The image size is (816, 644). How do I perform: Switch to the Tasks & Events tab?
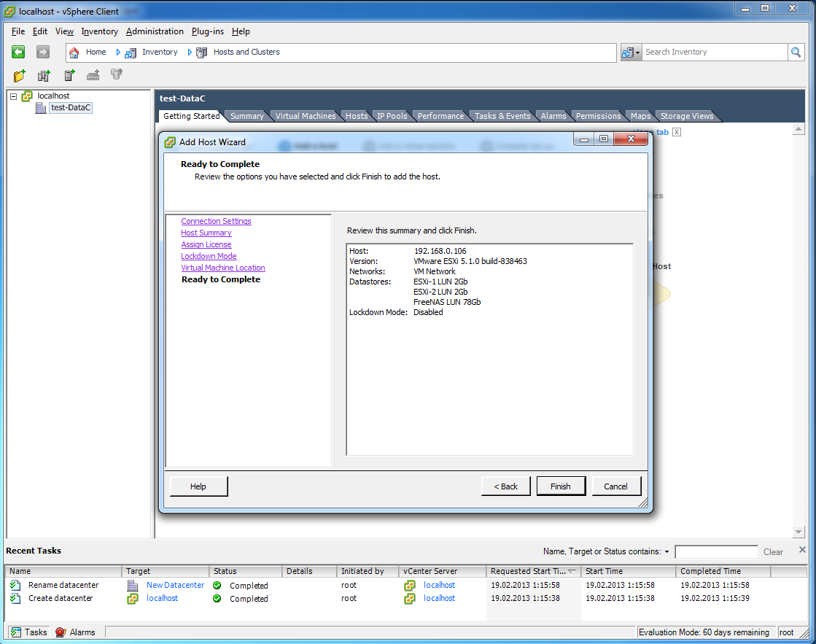point(502,116)
